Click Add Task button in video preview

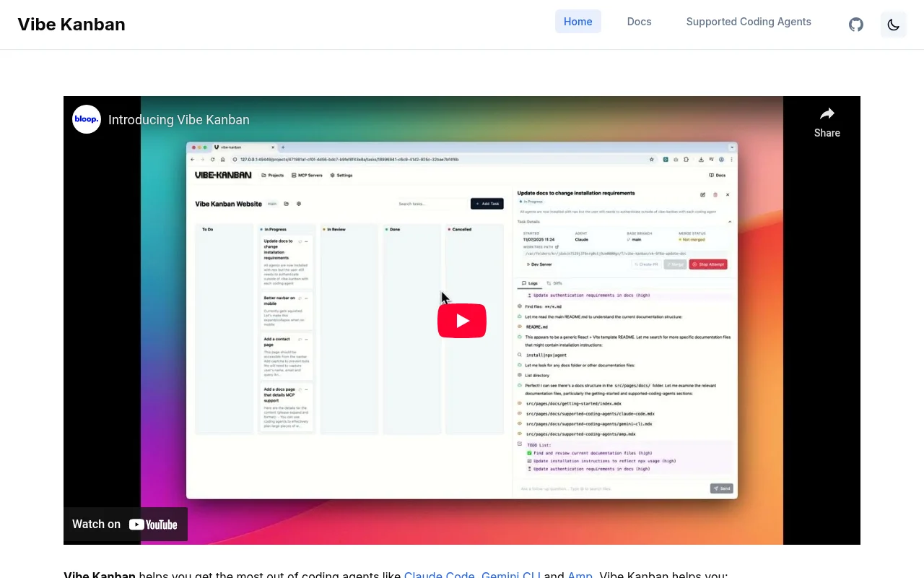[487, 204]
